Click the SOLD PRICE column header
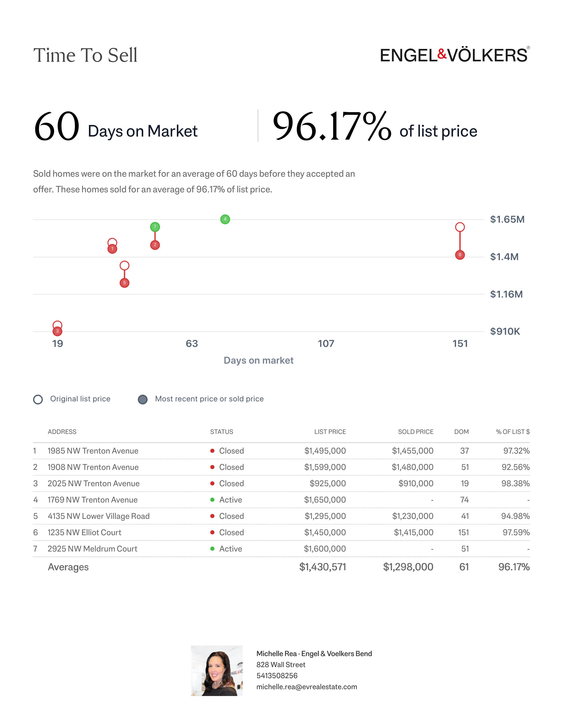This screenshot has width=563, height=728. tap(416, 432)
